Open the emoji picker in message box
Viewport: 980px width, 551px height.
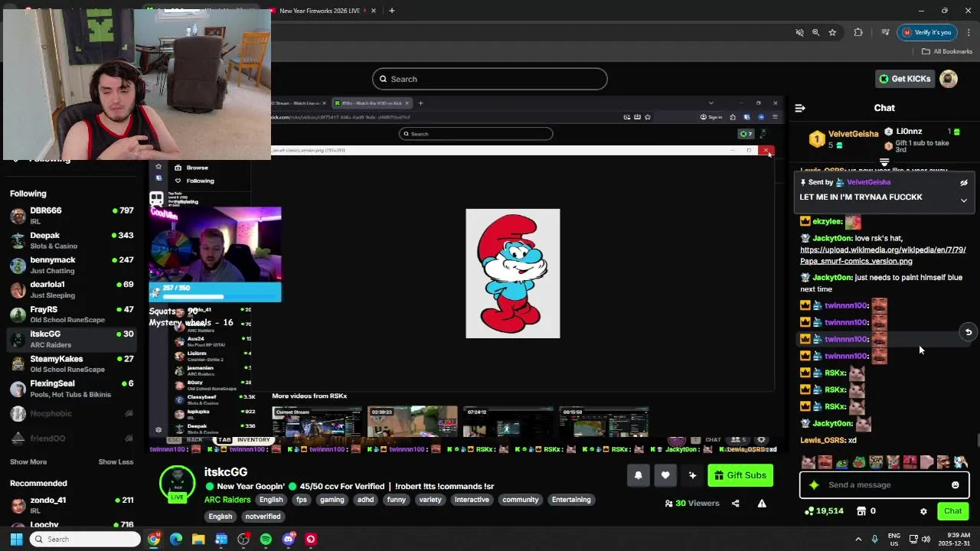pos(955,485)
